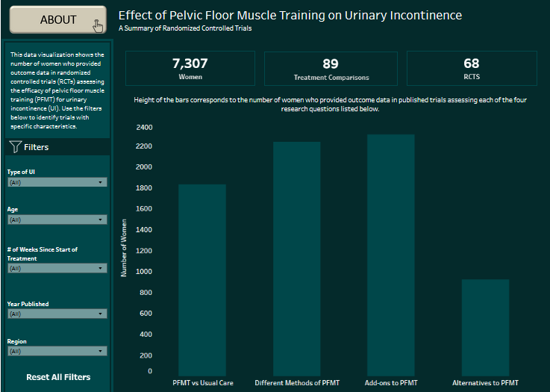This screenshot has width=550, height=392.
Task: Click the PFMT vs Usual Care axis label
Action: 202,383
